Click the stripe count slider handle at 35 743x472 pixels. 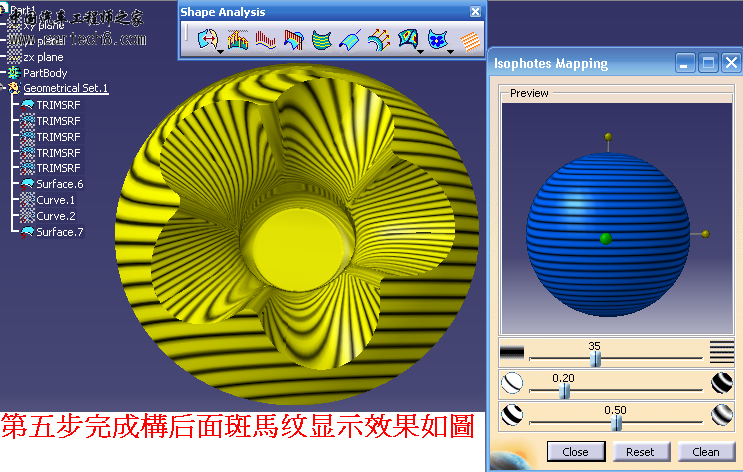[595, 358]
